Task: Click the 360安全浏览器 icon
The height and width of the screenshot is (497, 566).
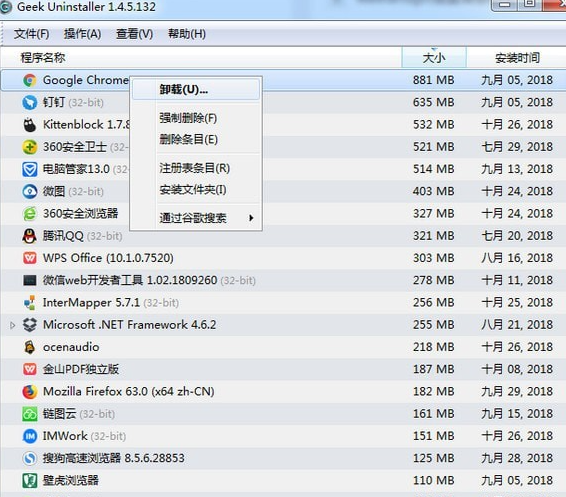Action: [30, 214]
